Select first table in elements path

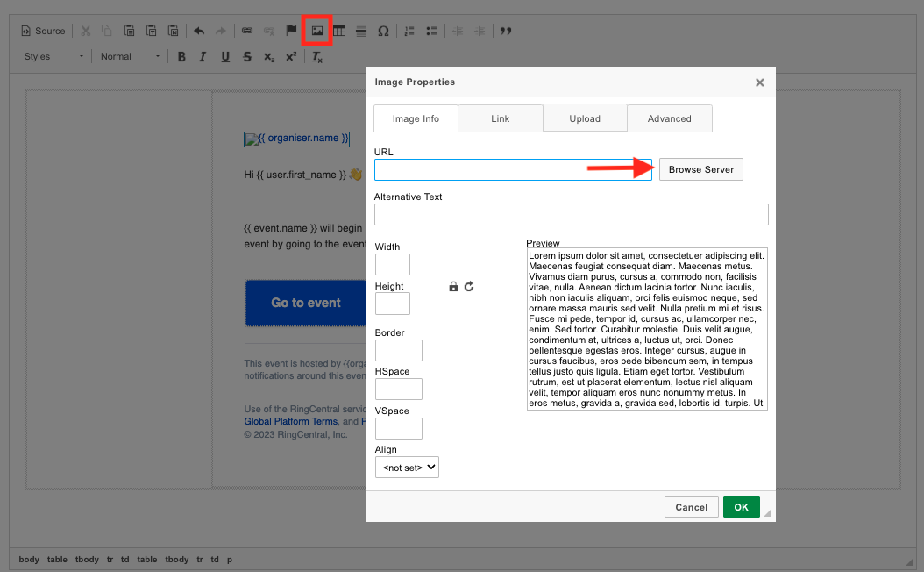pyautogui.click(x=57, y=559)
